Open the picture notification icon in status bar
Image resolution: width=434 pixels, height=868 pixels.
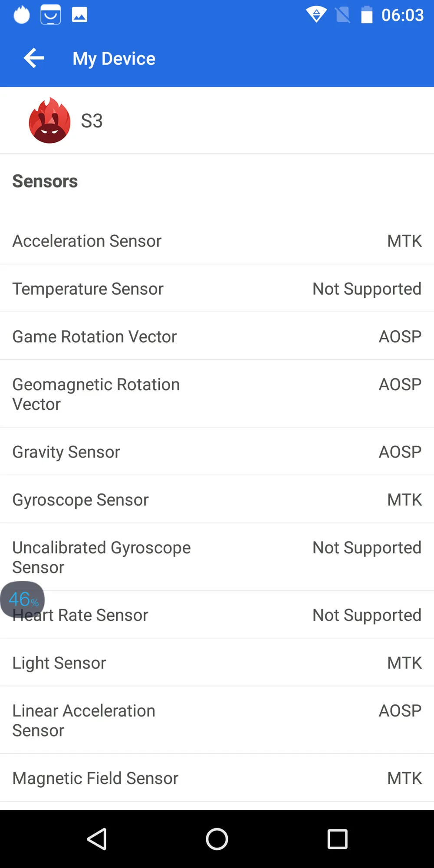point(79,15)
